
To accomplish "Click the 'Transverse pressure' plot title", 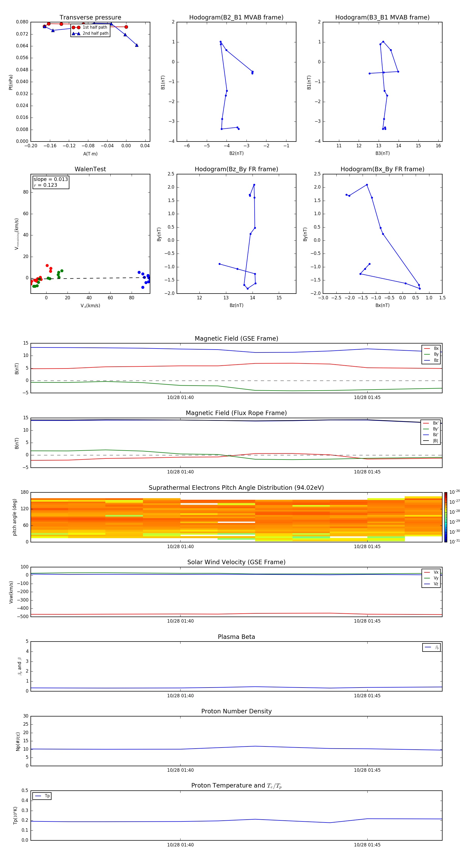I will pyautogui.click(x=90, y=18).
